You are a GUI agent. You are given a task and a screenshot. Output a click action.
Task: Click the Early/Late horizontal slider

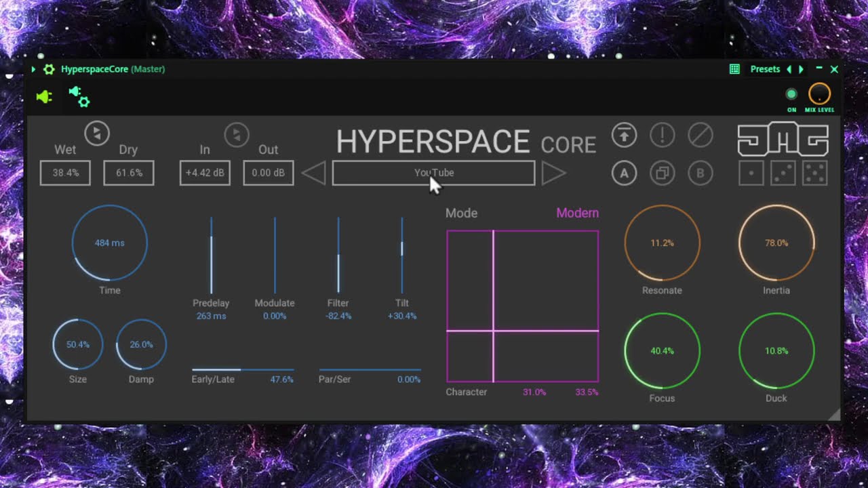[x=243, y=370]
